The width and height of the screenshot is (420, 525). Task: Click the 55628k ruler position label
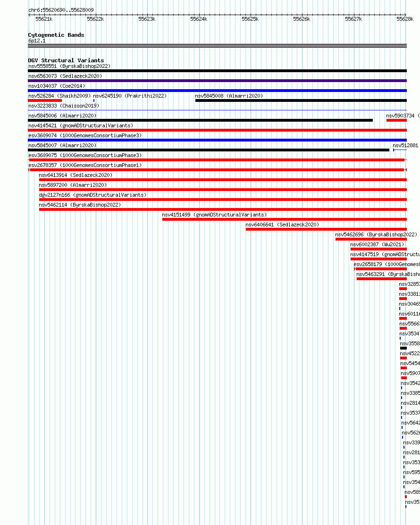[405, 19]
